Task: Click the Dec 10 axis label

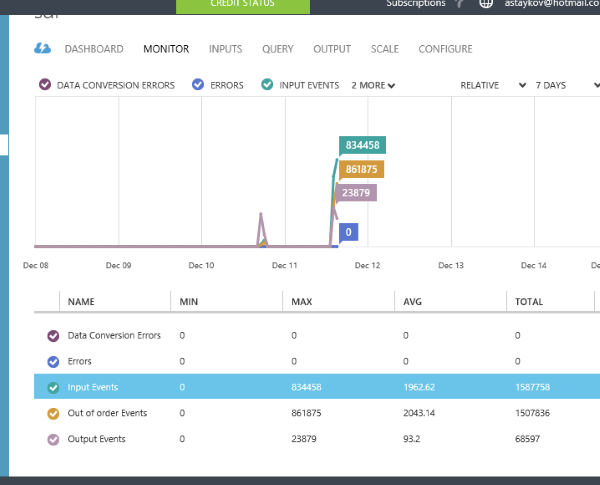Action: pyautogui.click(x=201, y=265)
